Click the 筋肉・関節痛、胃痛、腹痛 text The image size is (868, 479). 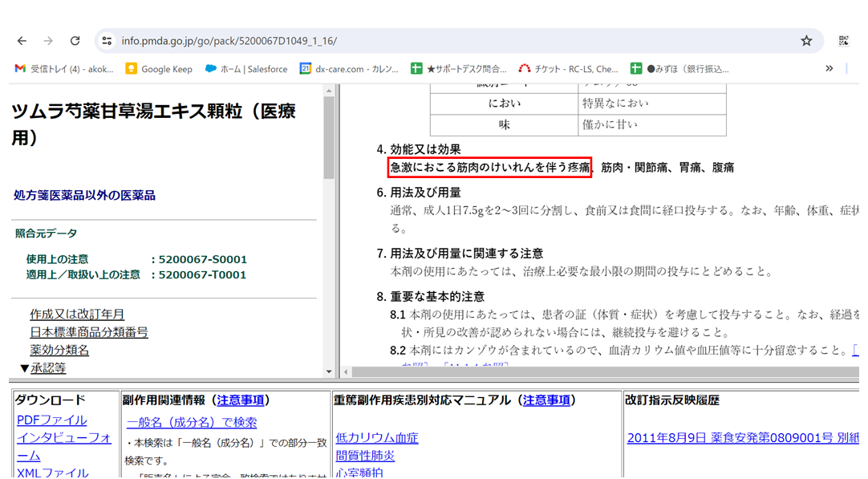click(667, 167)
